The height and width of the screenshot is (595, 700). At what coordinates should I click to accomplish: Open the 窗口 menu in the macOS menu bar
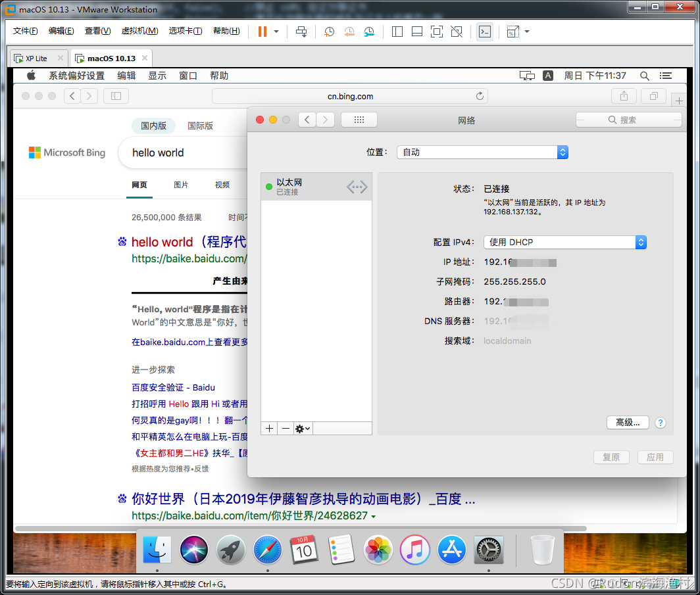(188, 76)
